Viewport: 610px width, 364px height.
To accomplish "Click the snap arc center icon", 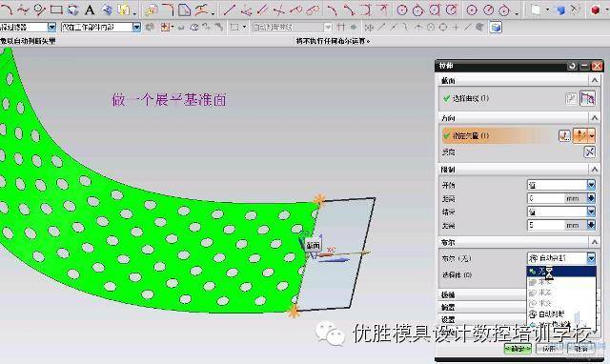I will click(x=430, y=28).
